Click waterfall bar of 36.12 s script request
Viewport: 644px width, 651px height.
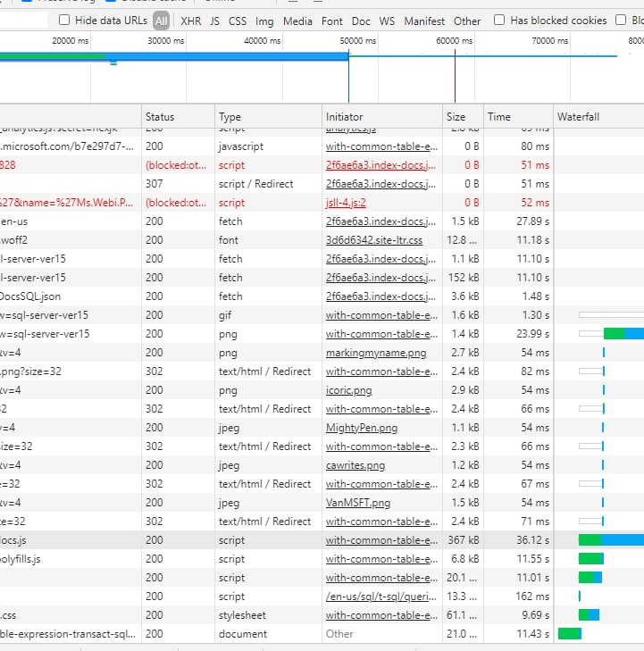click(x=611, y=540)
